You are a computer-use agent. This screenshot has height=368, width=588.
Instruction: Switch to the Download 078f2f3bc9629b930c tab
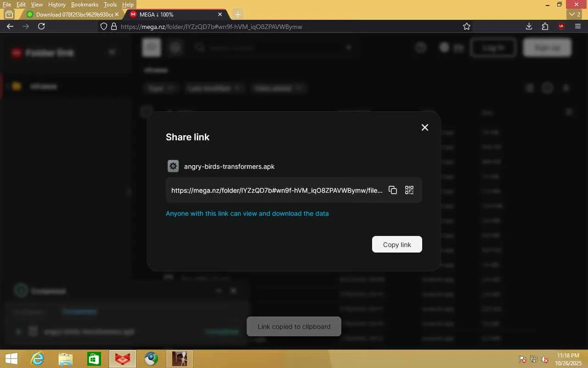[70, 14]
